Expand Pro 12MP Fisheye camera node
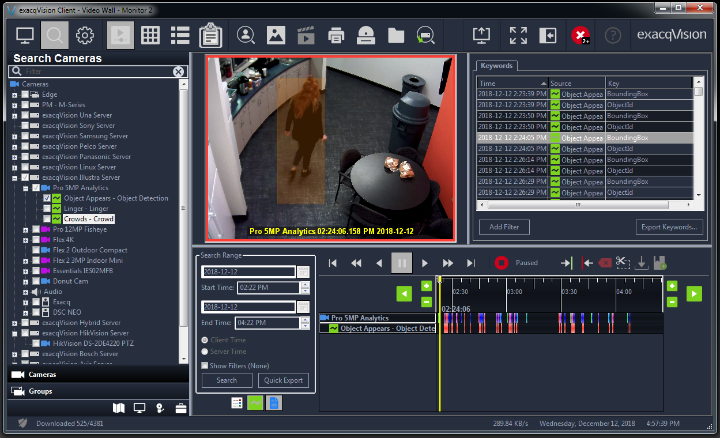This screenshot has height=438, width=720. [x=26, y=230]
